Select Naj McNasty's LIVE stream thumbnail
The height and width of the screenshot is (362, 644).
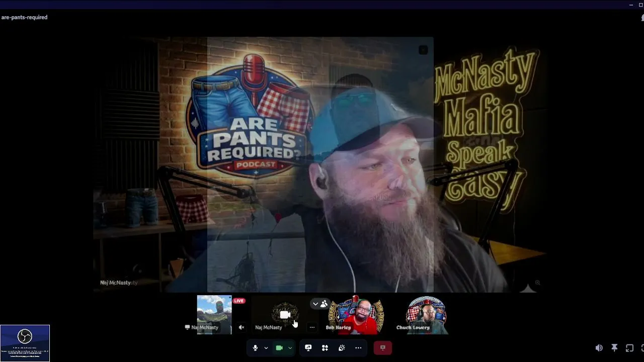click(x=214, y=315)
